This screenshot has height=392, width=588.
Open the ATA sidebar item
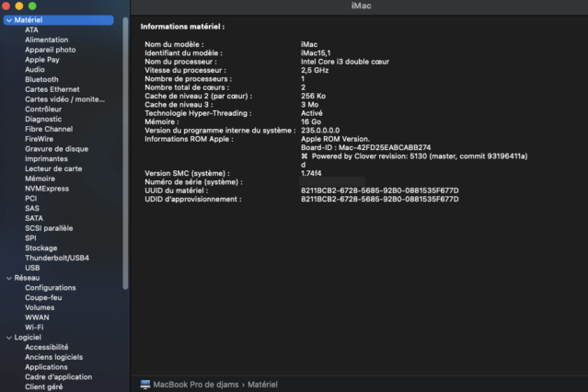(x=31, y=30)
